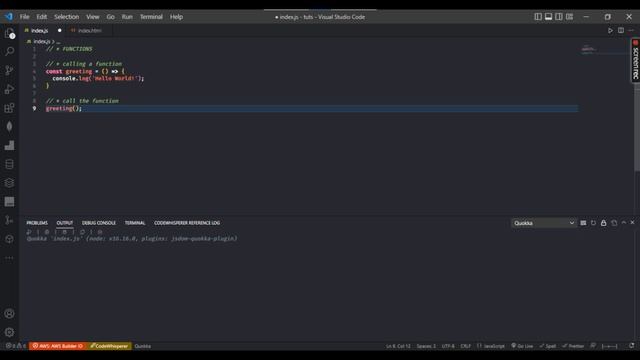Click the ScreenRec side tab

636,60
